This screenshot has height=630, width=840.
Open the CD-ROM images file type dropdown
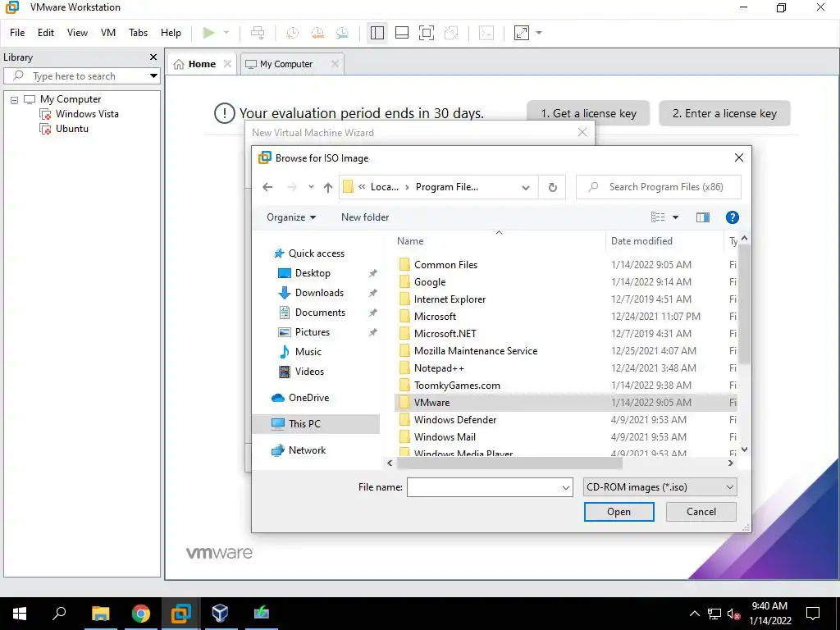(x=660, y=487)
